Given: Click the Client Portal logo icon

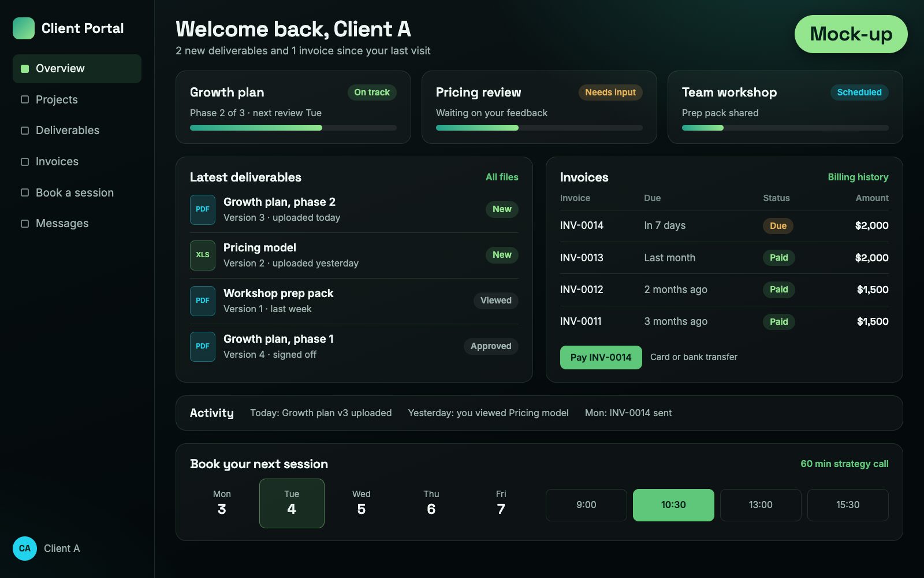Looking at the screenshot, I should click(x=24, y=28).
